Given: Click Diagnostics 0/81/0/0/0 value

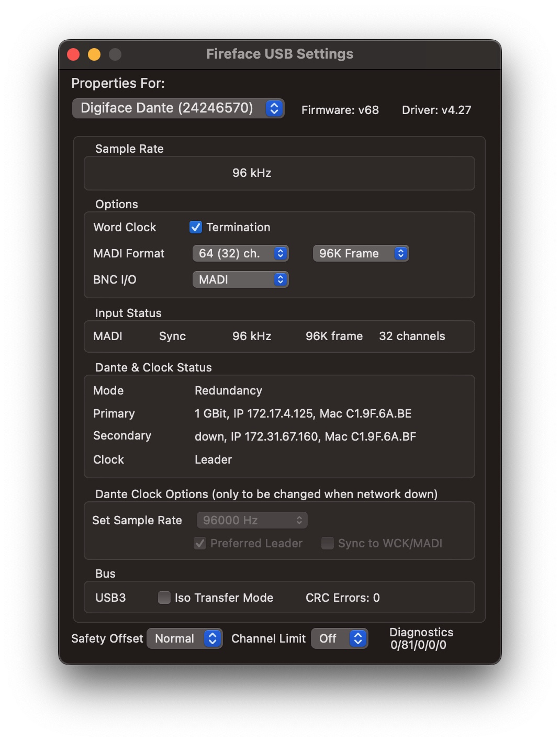Looking at the screenshot, I should 419,645.
